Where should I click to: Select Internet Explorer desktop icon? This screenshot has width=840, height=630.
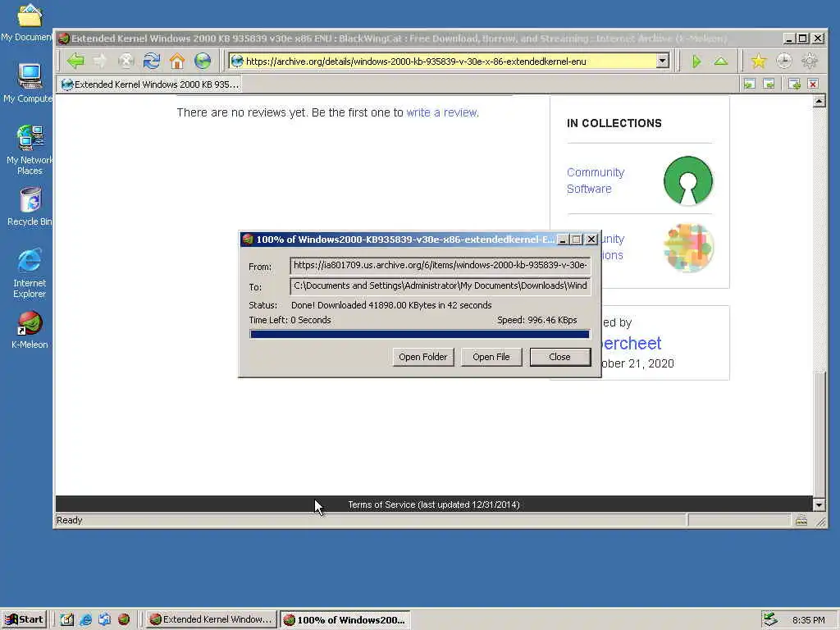click(x=30, y=273)
